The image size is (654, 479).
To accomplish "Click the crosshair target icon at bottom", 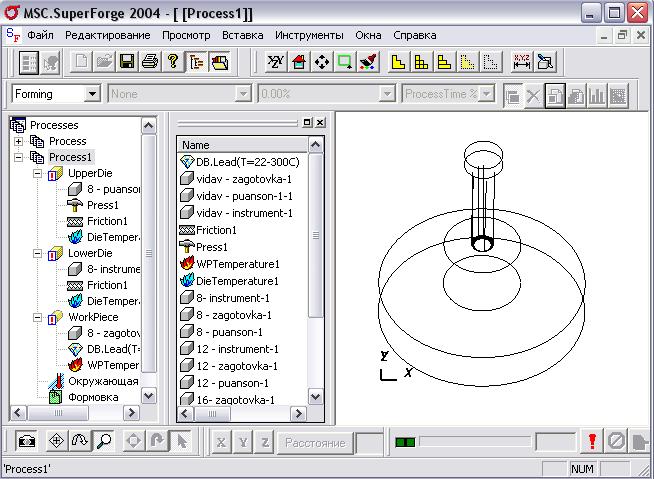I will click(56, 441).
